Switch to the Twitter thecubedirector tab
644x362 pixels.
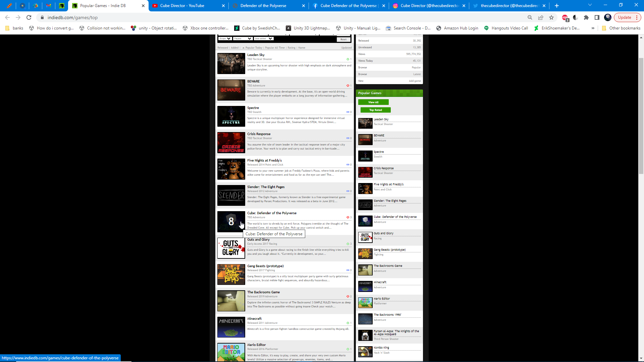(x=509, y=6)
